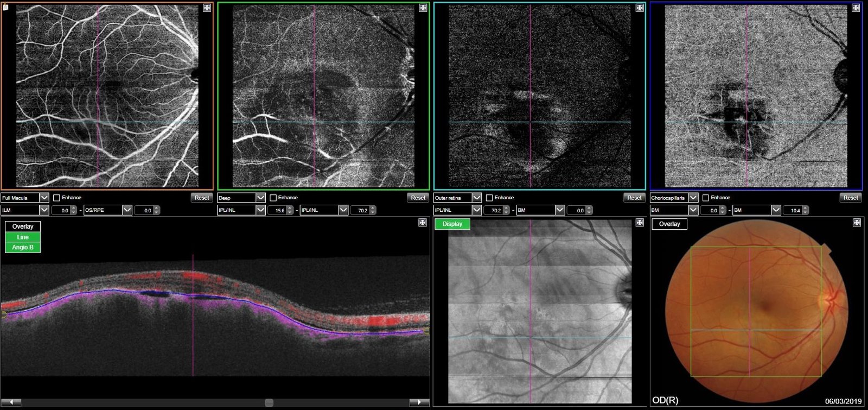Image resolution: width=868 pixels, height=410 pixels.
Task: Enlarge the Outer retina angiography view
Action: [x=640, y=8]
